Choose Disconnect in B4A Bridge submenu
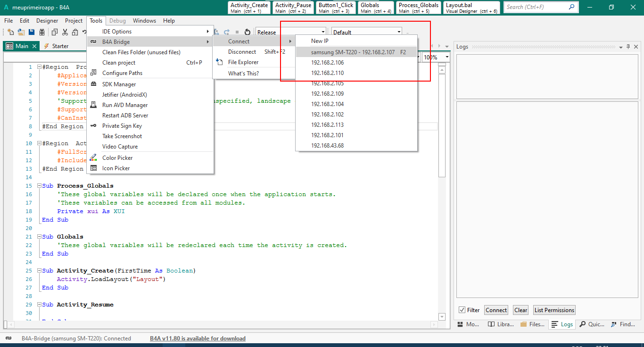This screenshot has height=347, width=644. [x=254, y=52]
